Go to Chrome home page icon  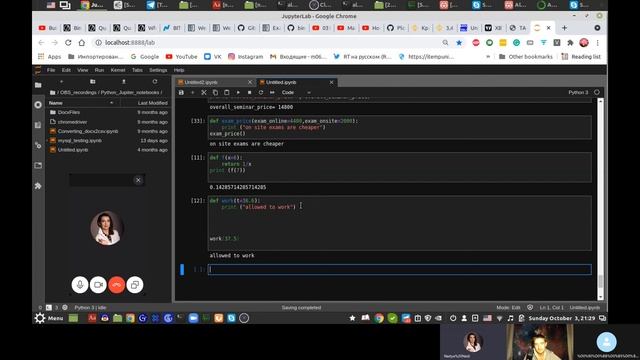82,42
